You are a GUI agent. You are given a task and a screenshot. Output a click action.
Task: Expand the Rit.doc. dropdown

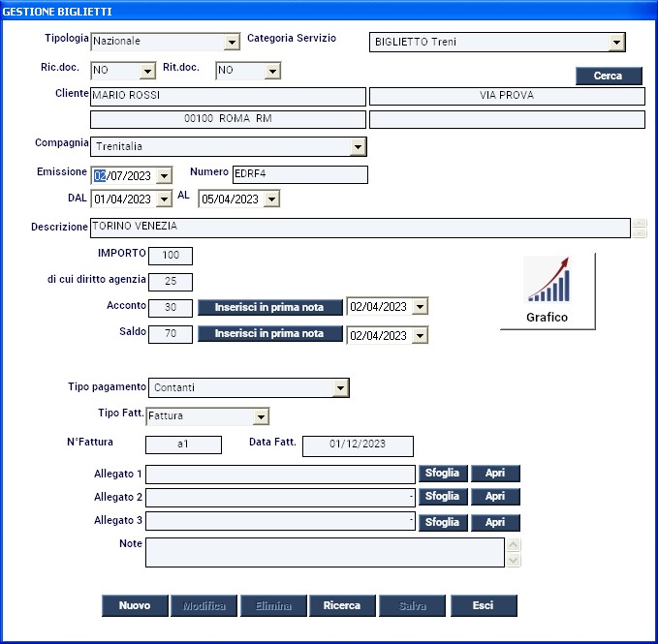pyautogui.click(x=272, y=71)
